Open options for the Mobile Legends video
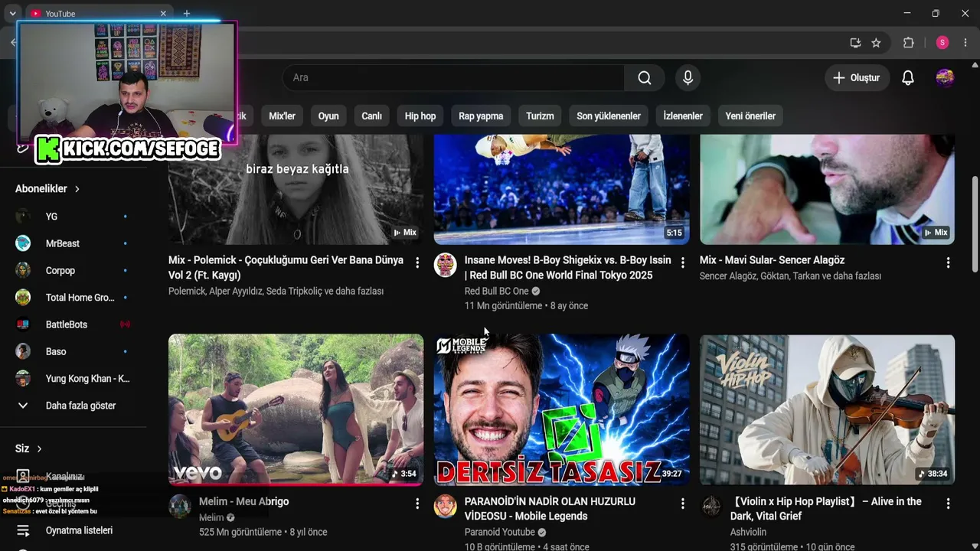980x551 pixels. [683, 504]
